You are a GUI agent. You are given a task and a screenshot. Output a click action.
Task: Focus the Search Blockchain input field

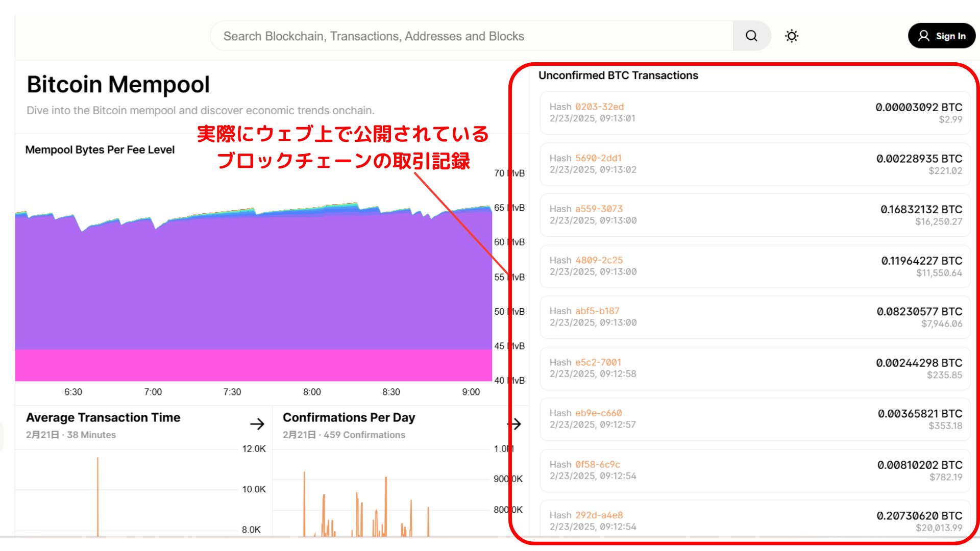472,36
